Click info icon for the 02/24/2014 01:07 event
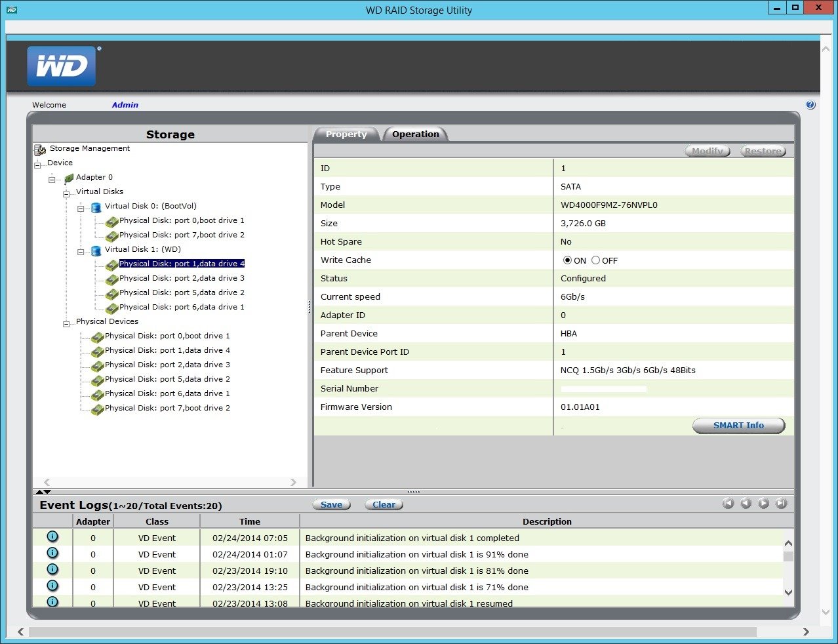Image resolution: width=838 pixels, height=644 pixels. [52, 553]
